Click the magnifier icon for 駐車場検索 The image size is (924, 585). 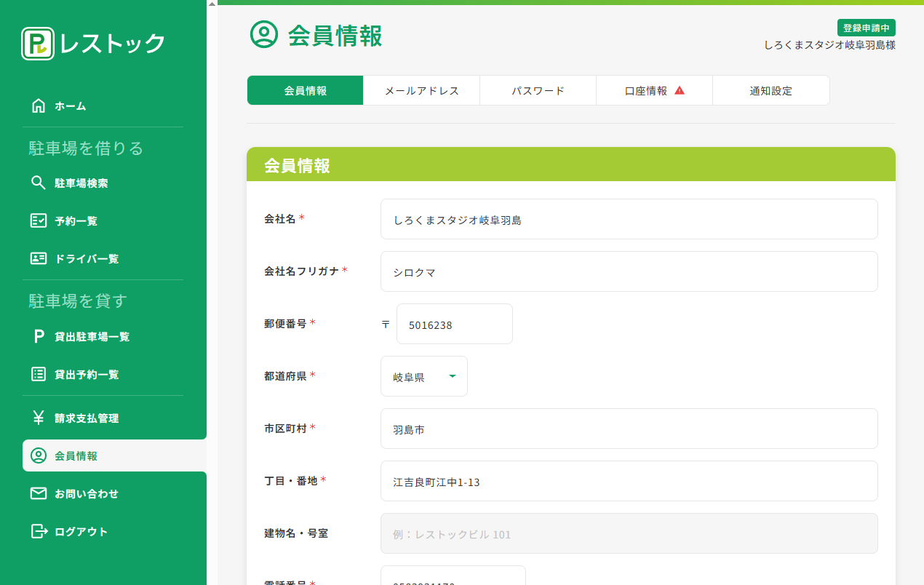coord(39,183)
